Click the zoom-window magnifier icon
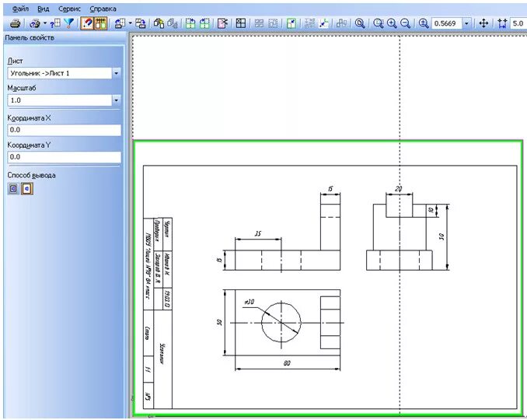527x420 pixels. (x=378, y=23)
